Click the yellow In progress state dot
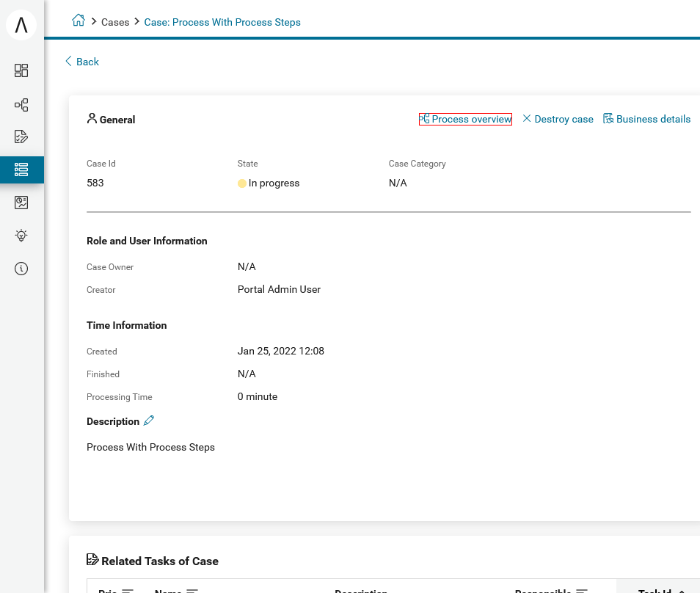 [x=242, y=183]
